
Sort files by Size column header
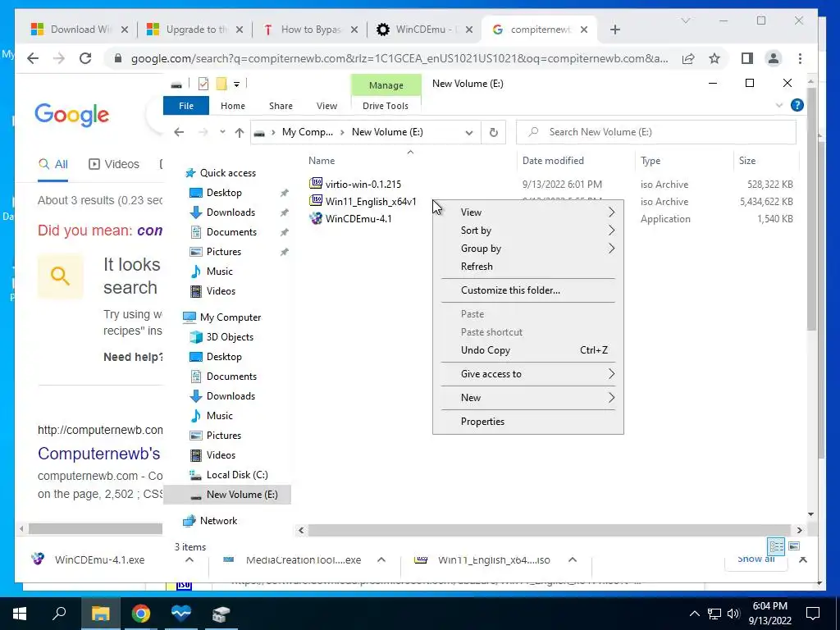click(765, 161)
